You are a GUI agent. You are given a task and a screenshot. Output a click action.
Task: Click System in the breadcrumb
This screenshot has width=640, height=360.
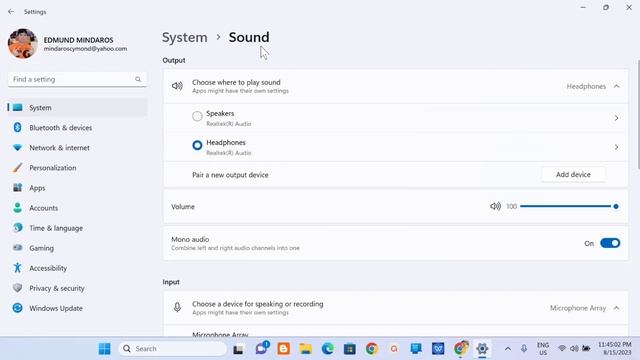(x=184, y=37)
